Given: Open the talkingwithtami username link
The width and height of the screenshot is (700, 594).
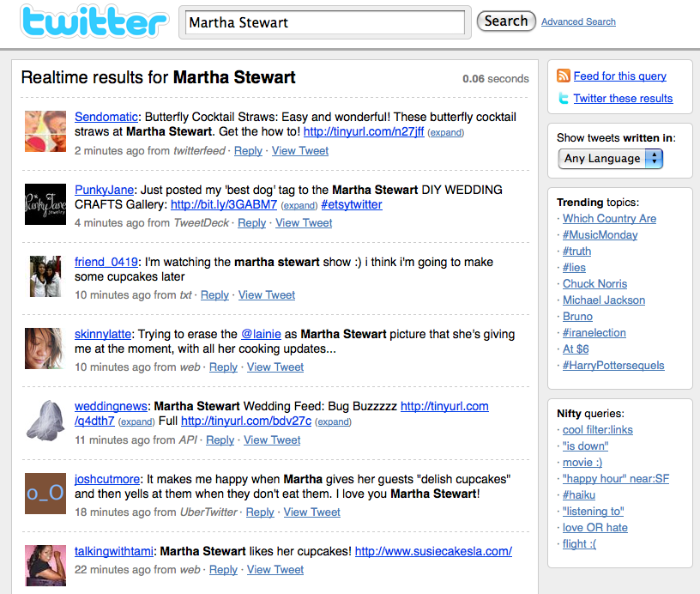Looking at the screenshot, I should pyautogui.click(x=114, y=551).
